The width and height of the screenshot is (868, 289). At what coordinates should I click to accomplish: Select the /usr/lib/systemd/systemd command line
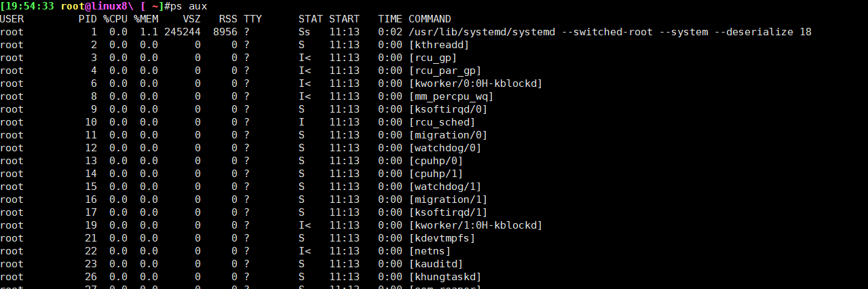[610, 32]
